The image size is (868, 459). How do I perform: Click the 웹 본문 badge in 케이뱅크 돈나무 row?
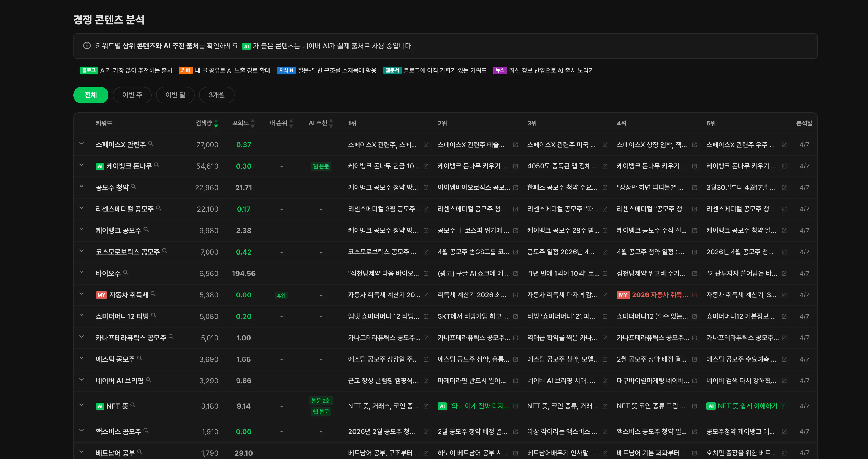(321, 166)
